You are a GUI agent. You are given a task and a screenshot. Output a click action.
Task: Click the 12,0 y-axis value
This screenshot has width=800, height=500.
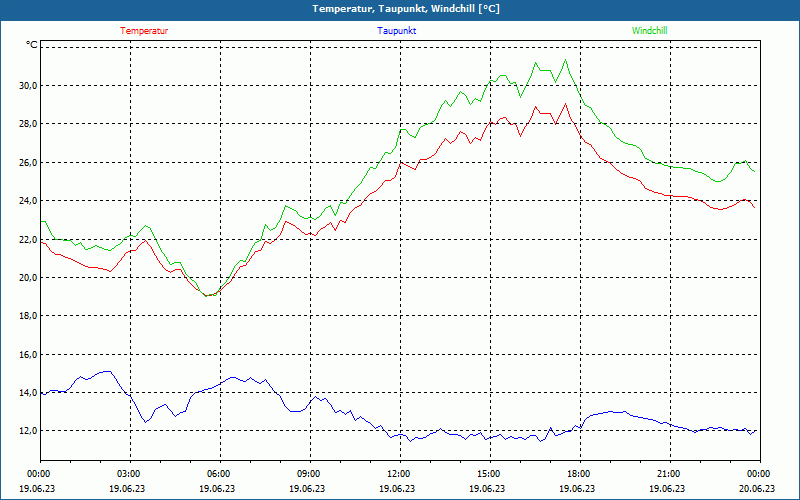[x=29, y=431]
